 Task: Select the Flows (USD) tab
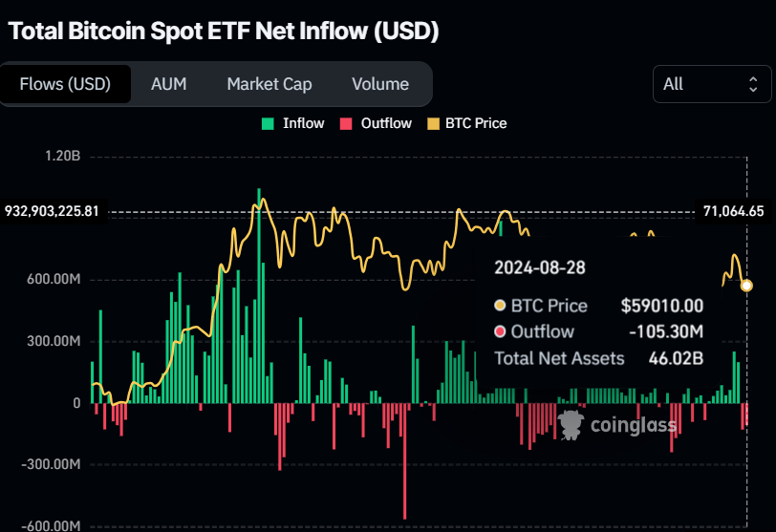65,84
